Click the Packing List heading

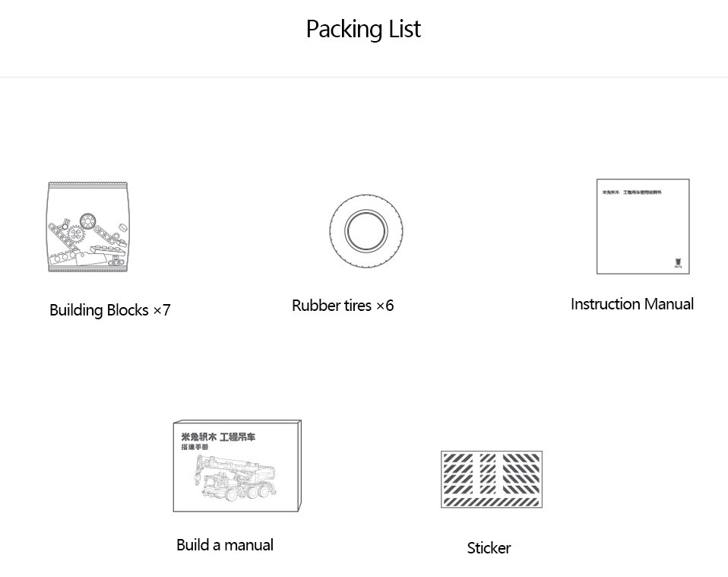click(x=363, y=29)
